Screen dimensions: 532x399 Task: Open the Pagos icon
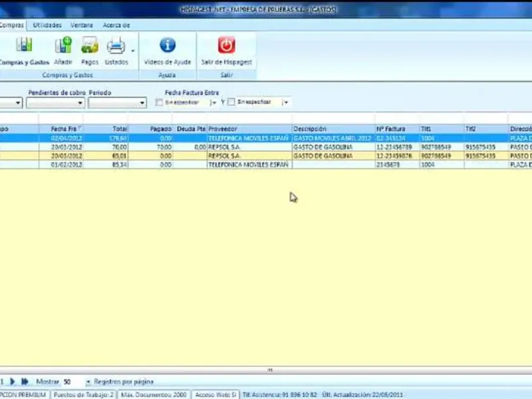click(90, 45)
